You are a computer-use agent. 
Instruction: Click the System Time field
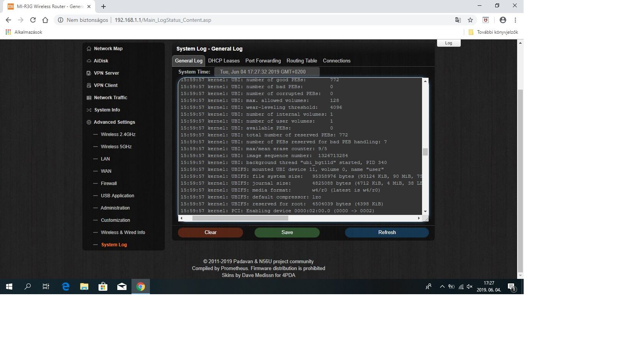pyautogui.click(x=266, y=72)
